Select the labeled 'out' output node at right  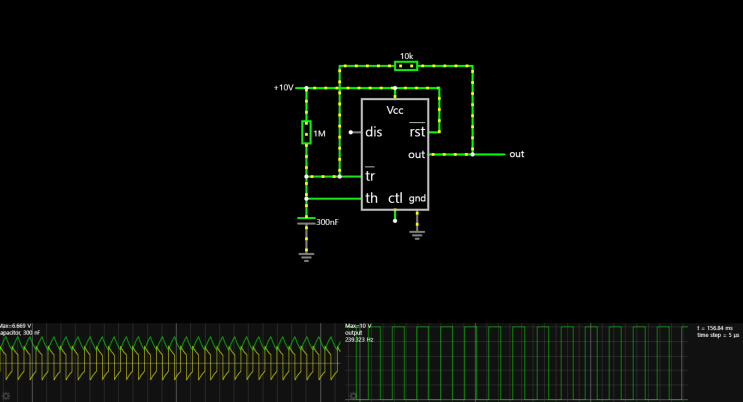point(516,155)
